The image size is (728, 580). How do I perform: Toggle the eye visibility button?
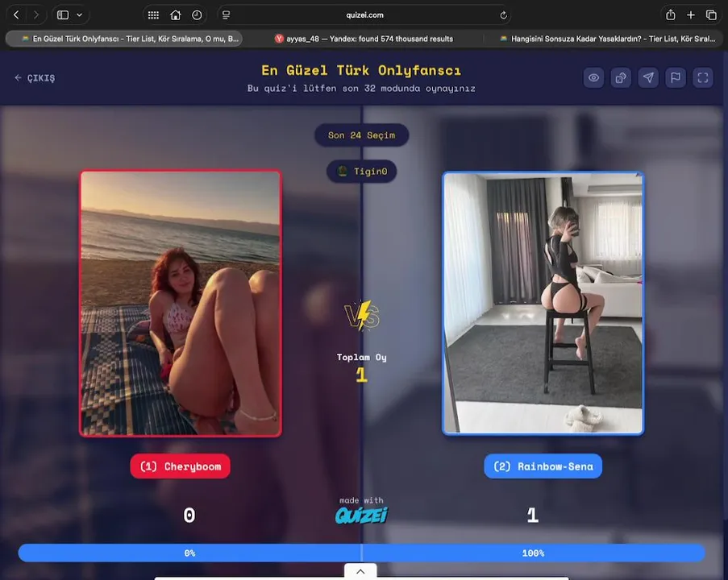tap(594, 78)
